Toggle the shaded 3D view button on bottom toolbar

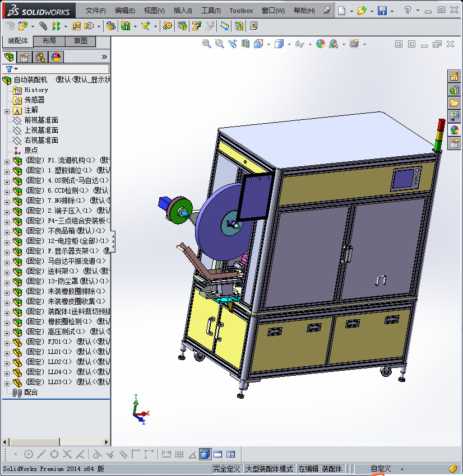click(205, 454)
